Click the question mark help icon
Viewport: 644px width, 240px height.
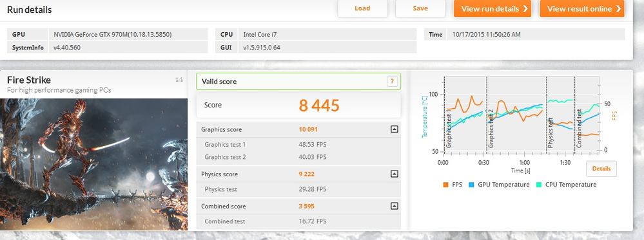coord(392,82)
